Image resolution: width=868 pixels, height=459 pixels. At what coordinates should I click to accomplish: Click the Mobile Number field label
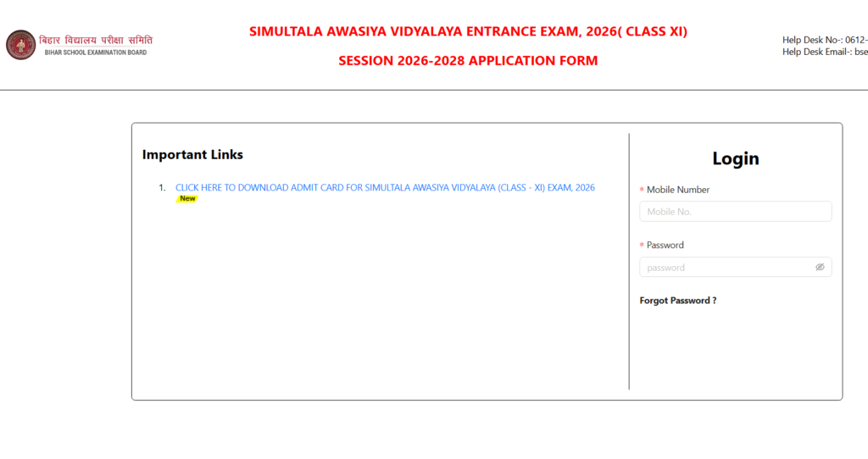point(677,190)
